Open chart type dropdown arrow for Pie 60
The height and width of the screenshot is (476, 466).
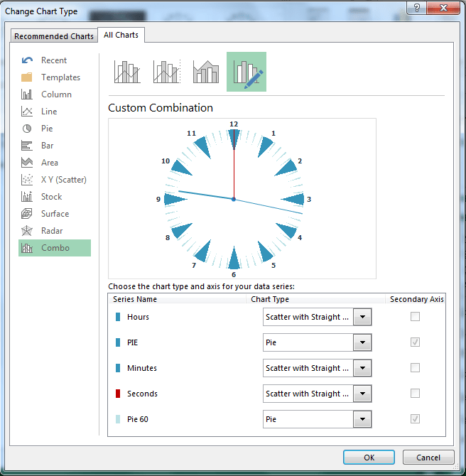pos(362,419)
